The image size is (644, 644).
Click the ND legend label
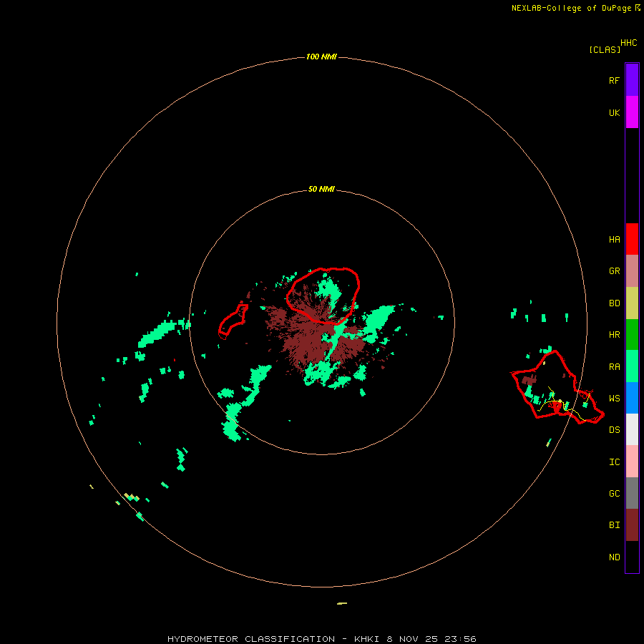point(614,557)
